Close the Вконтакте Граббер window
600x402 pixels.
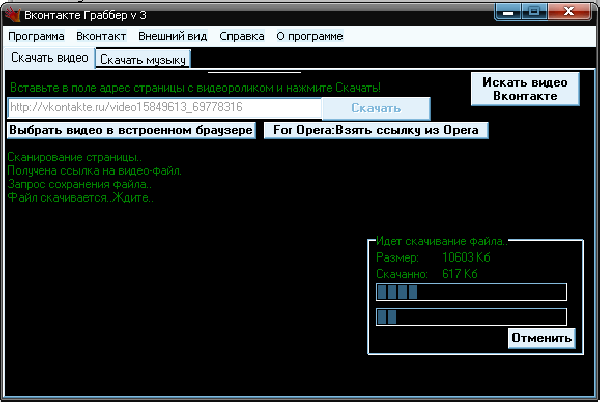[x=569, y=11]
